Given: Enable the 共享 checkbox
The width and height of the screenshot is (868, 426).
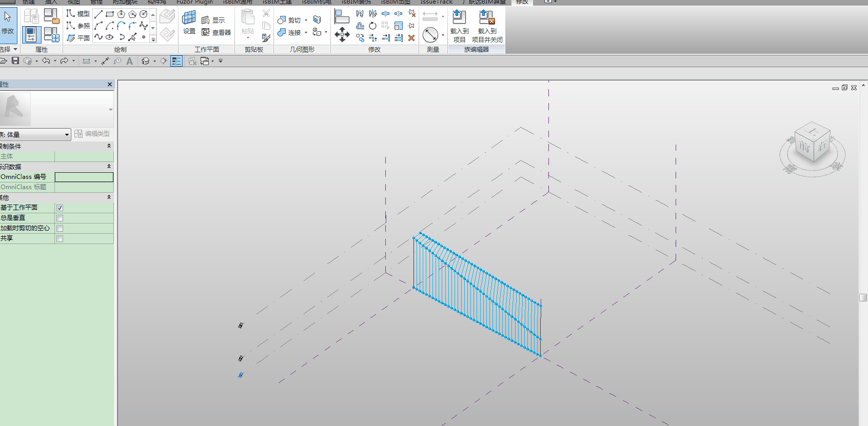Looking at the screenshot, I should point(60,238).
